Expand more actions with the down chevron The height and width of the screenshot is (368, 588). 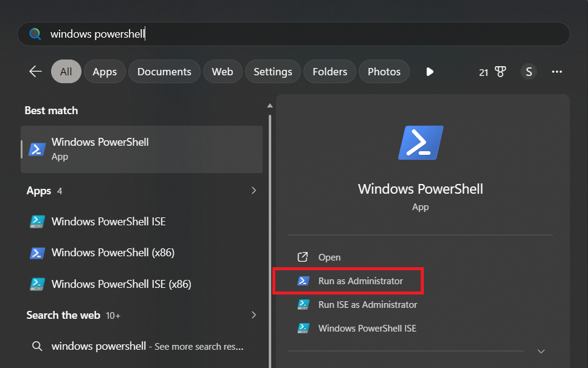coord(541,351)
